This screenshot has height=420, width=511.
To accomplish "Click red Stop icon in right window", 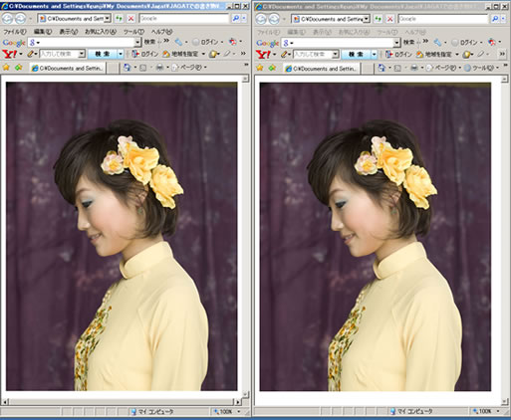I will coord(390,19).
